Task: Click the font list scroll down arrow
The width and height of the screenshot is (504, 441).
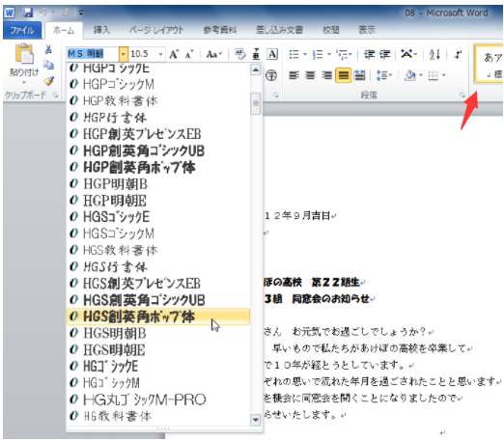Action: [256, 420]
